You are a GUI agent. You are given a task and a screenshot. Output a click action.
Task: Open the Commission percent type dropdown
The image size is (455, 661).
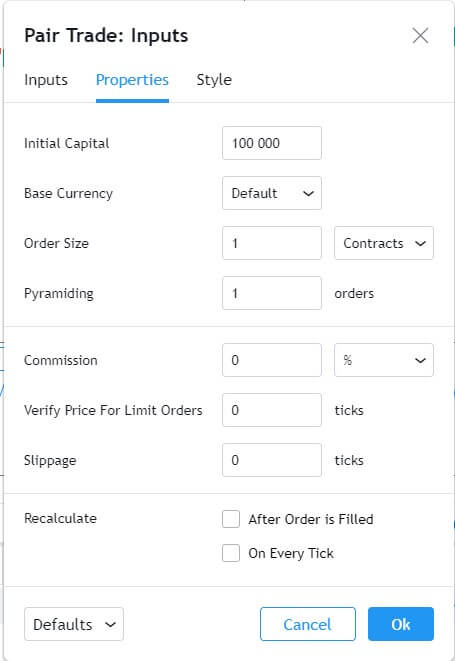click(384, 360)
